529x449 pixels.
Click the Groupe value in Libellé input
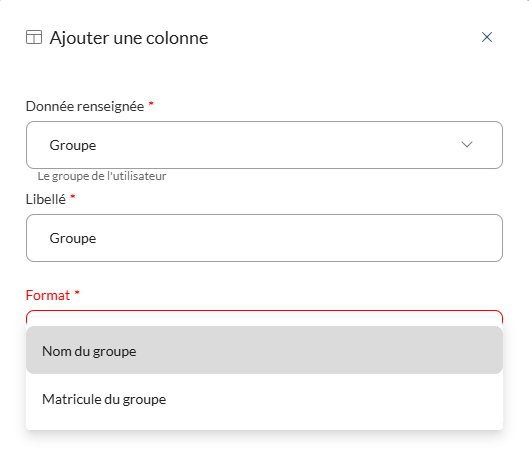(73, 238)
